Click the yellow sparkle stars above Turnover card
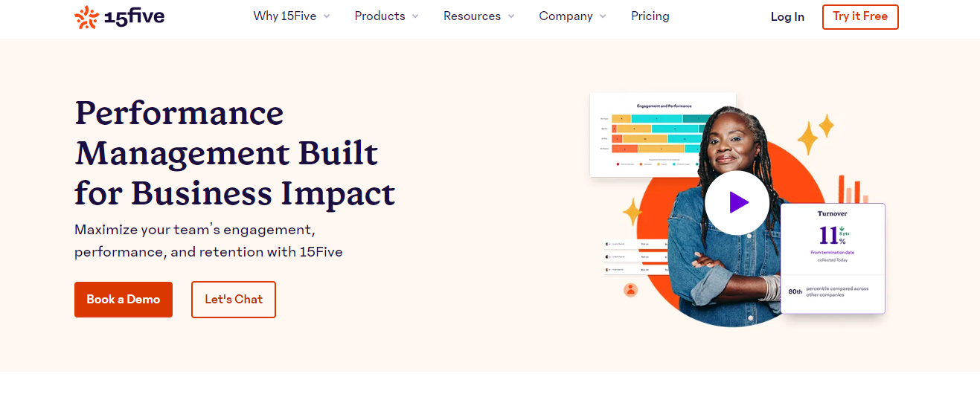Viewport: 980px width, 400px height. 815,134
